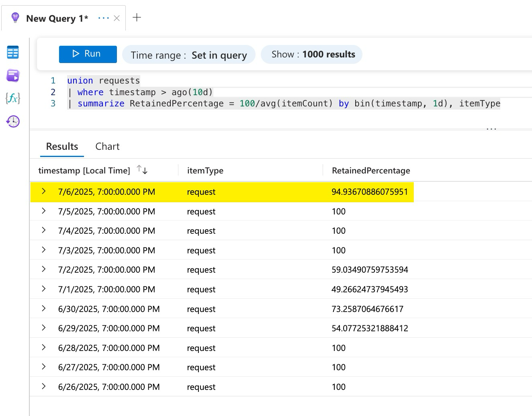Click the lightbulb icon on the New Query 1 tab

click(15, 18)
